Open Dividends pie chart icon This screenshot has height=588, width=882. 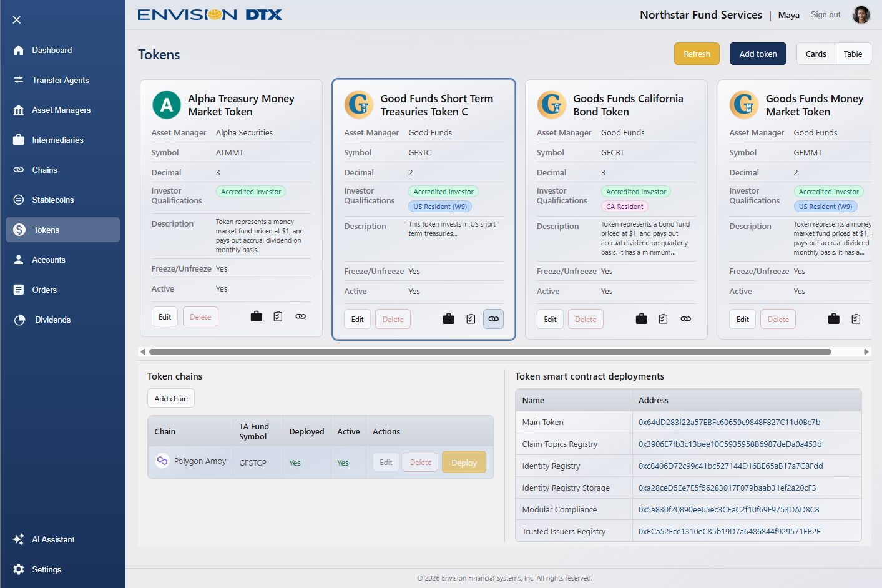point(20,320)
